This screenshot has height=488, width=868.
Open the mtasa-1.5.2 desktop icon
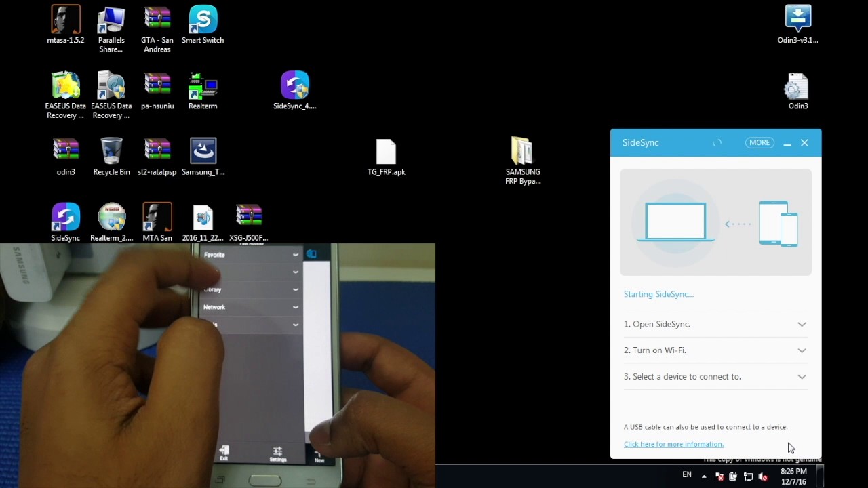coord(66,24)
